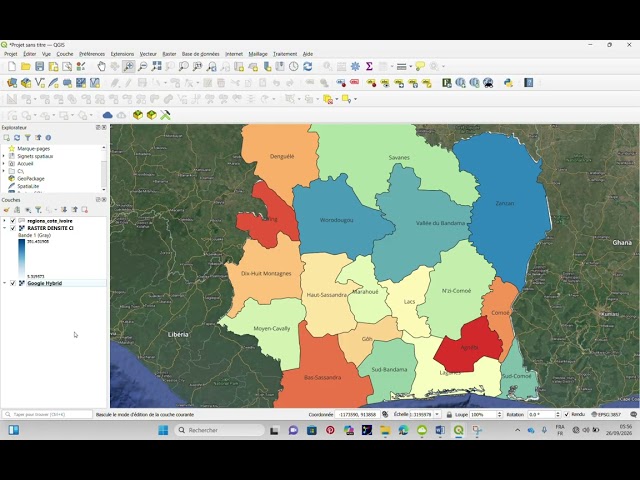Click the Vallée du Bandama region label
640x480 pixels.
[440, 223]
